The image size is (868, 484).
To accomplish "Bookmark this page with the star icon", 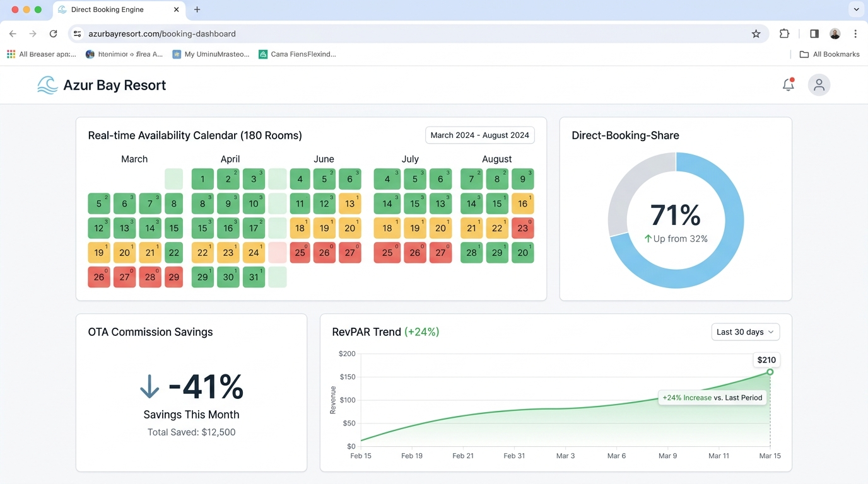I will pos(756,34).
